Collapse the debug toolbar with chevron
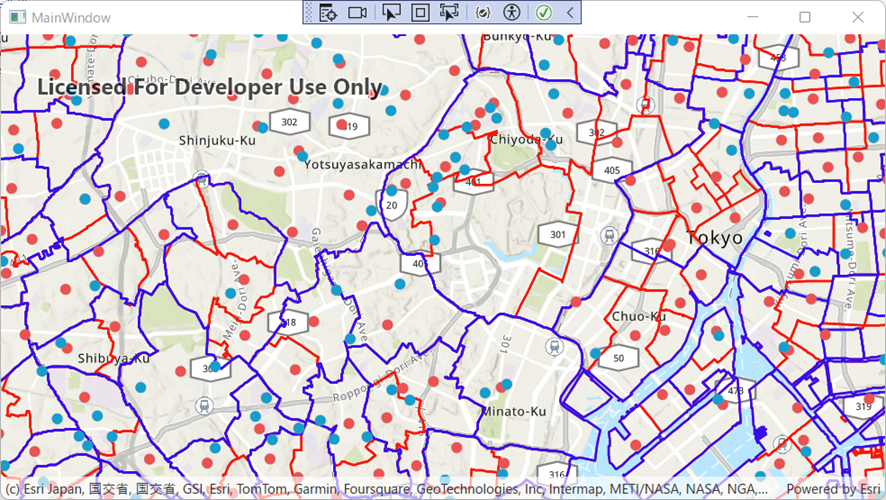 click(570, 12)
